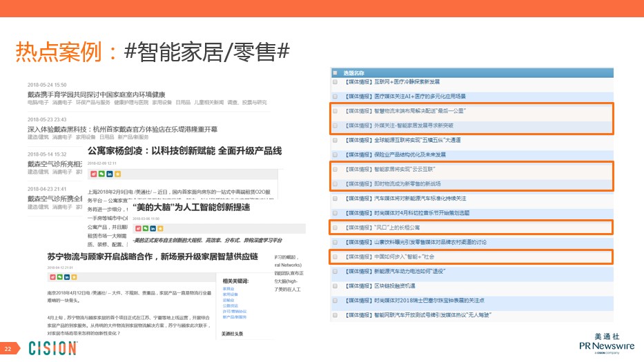Click the LinkedIn icon under the 苏宁物流 article
The width and height of the screenshot is (644, 362).
[x=67, y=277]
